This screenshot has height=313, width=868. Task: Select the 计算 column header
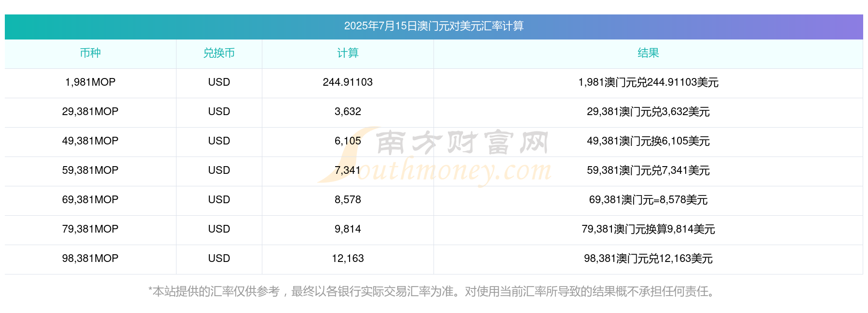pyautogui.click(x=348, y=53)
